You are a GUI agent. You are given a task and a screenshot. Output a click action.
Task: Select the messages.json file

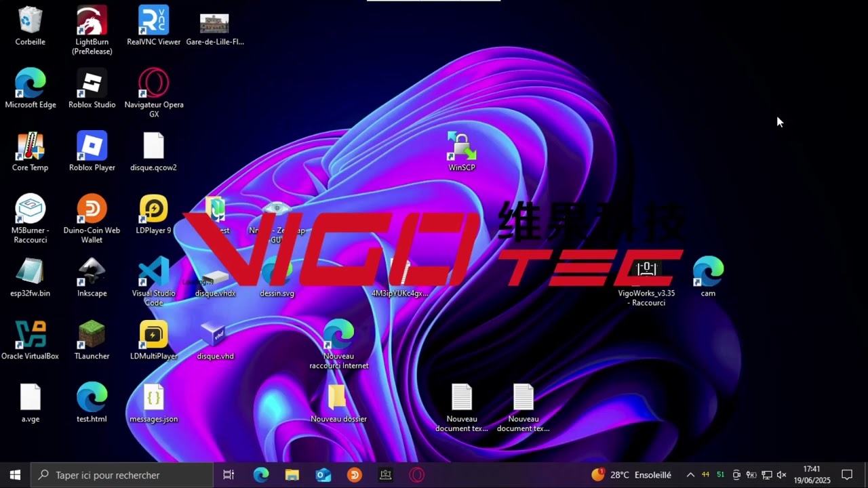pos(154,403)
